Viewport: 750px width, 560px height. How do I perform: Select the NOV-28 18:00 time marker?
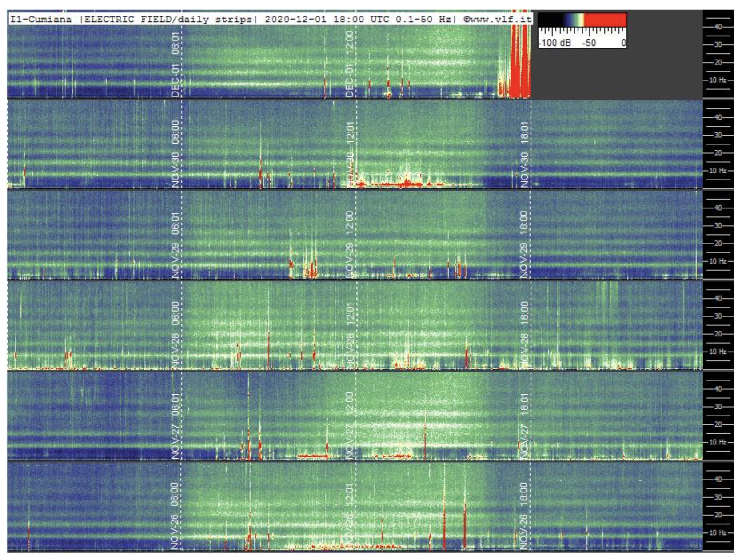pyautogui.click(x=524, y=335)
